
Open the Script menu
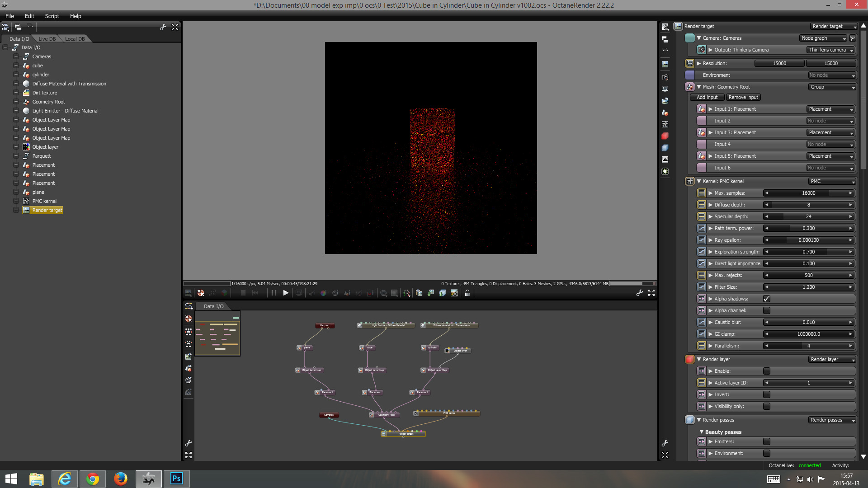coord(52,16)
